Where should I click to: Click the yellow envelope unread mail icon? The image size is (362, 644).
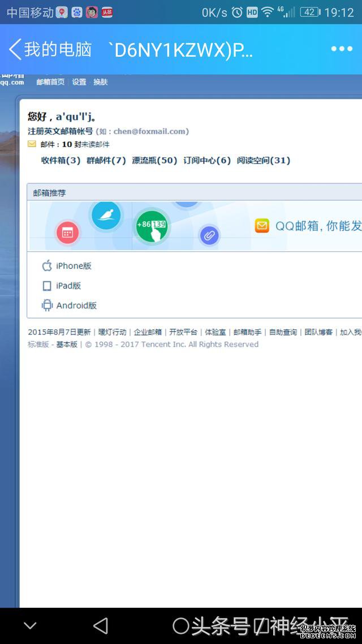[x=32, y=144]
